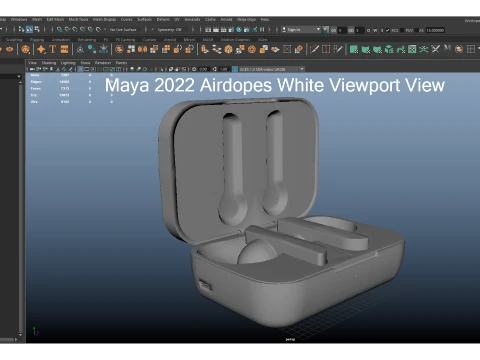Open the Mesh Display menu
This screenshot has width=480, height=360.
pyautogui.click(x=104, y=20)
